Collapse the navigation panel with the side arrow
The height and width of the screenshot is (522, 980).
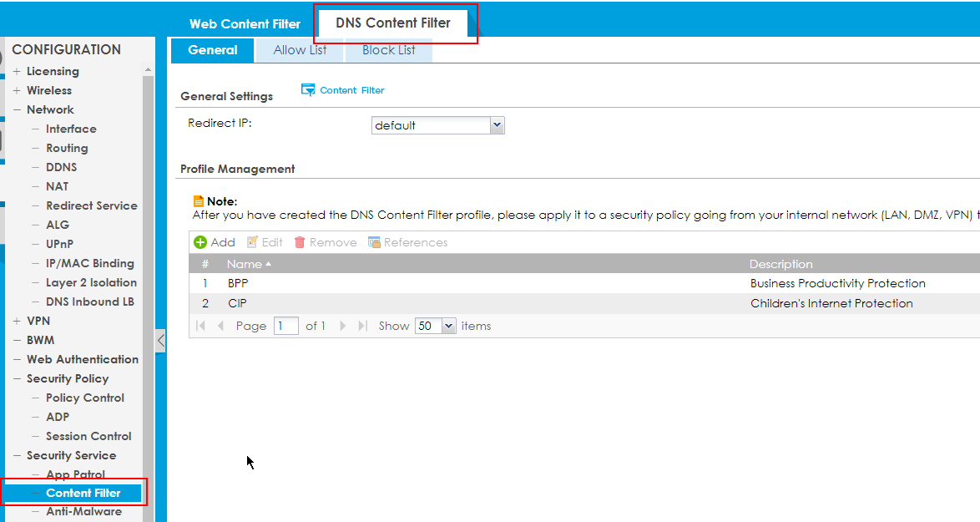point(160,340)
